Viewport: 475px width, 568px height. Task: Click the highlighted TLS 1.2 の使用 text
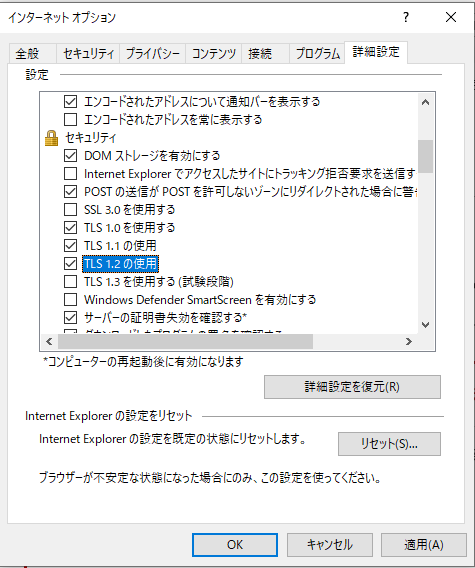(120, 264)
